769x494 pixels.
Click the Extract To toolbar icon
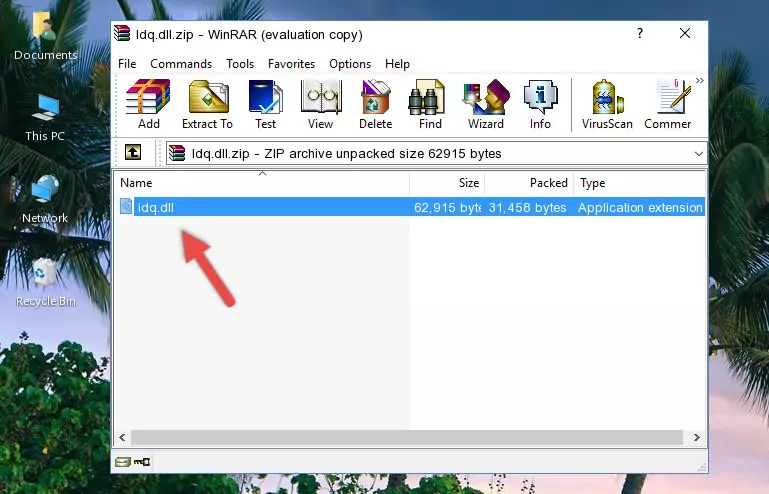[207, 104]
